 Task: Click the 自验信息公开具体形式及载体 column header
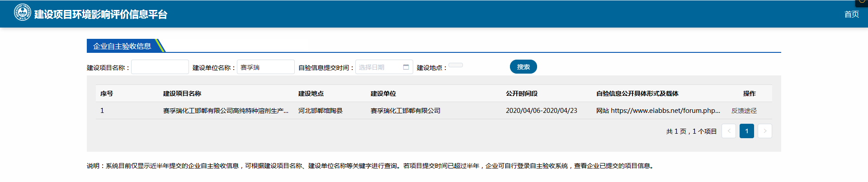point(637,93)
